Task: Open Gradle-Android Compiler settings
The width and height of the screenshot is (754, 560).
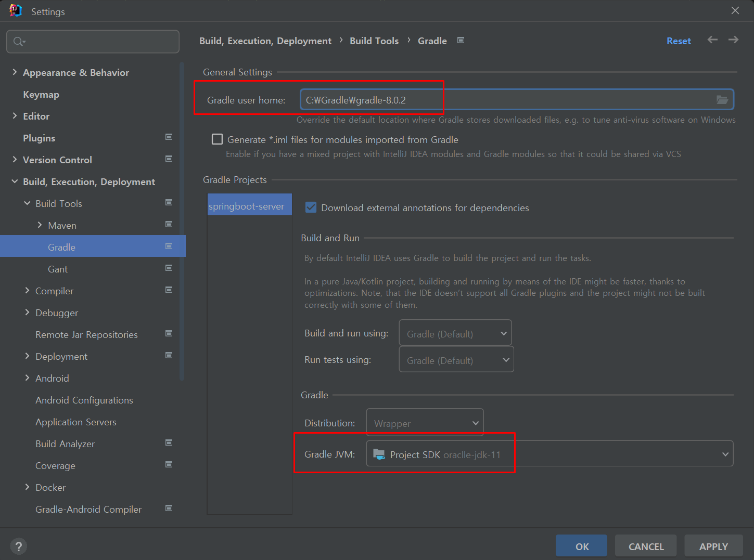Action: coord(88,509)
